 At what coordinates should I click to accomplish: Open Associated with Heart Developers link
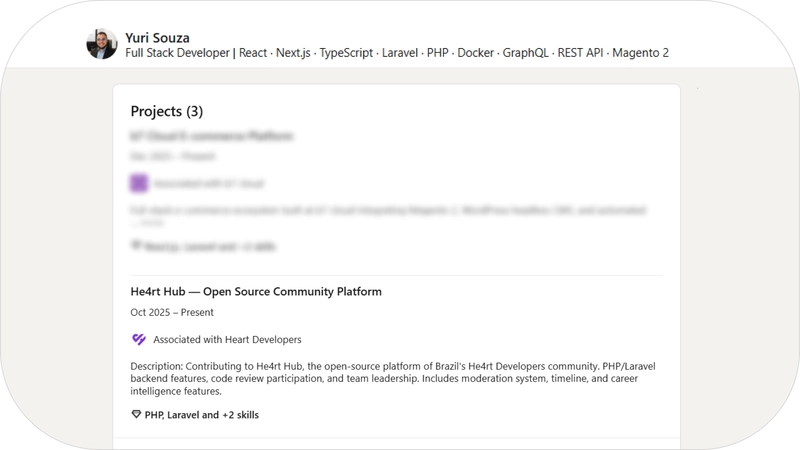coord(227,339)
